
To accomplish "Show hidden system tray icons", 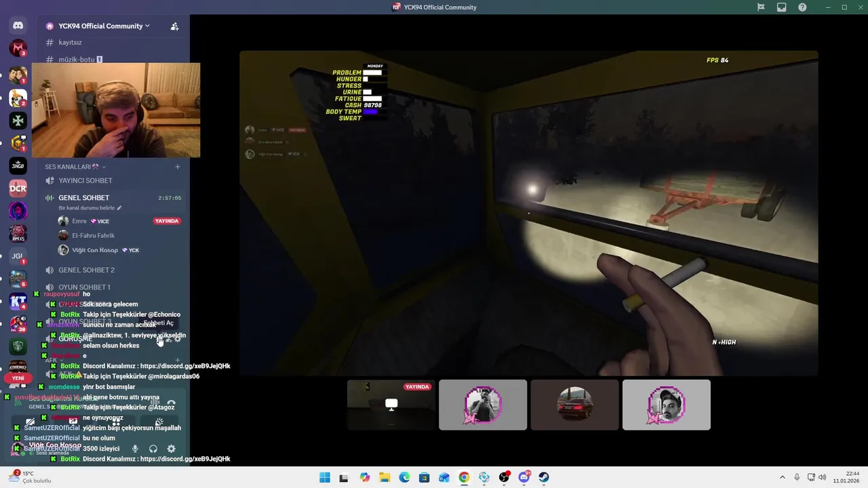I will coord(782,477).
